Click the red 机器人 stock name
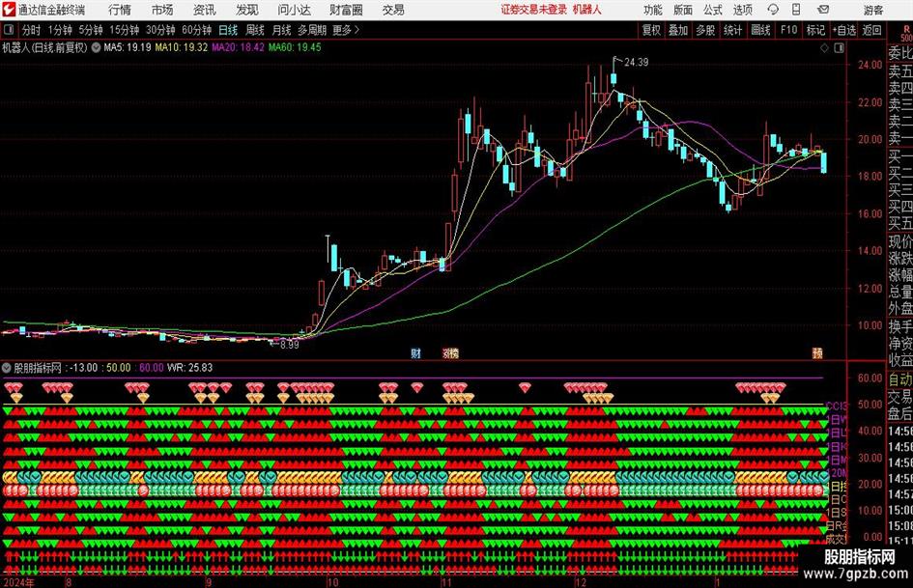 [587, 10]
